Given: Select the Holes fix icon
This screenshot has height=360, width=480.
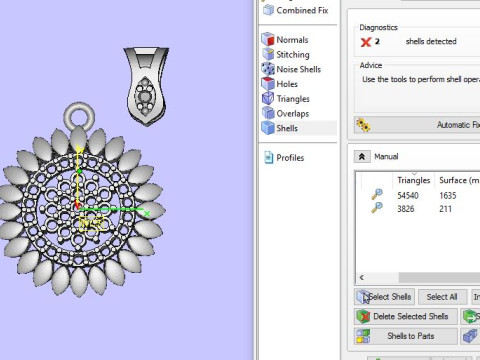Looking at the screenshot, I should coord(268,84).
